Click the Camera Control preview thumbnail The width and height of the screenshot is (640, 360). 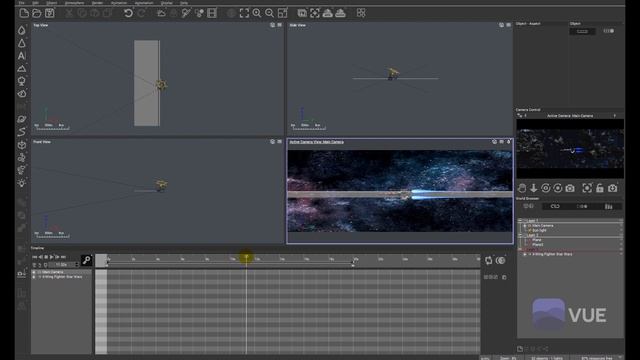tap(570, 149)
